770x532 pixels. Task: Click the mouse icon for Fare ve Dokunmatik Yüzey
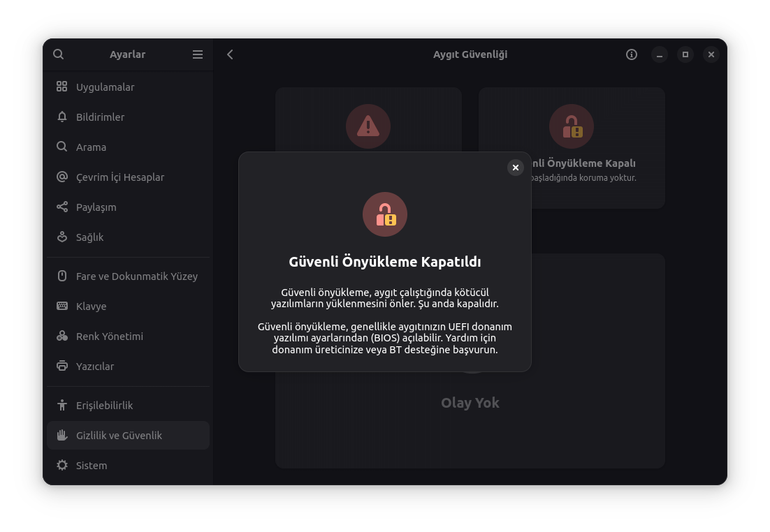[62, 276]
